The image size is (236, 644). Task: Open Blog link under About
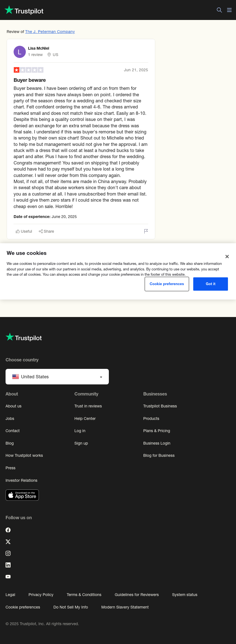(x=10, y=443)
